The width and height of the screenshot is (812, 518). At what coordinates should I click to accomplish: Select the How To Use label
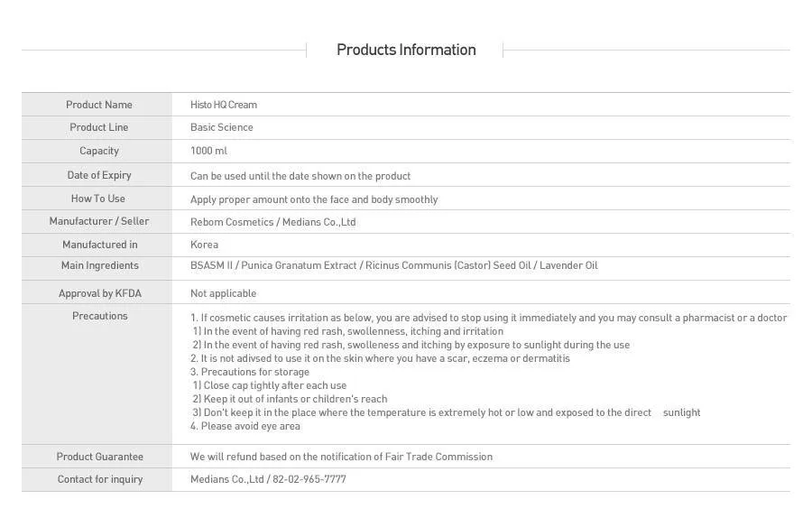point(97,199)
